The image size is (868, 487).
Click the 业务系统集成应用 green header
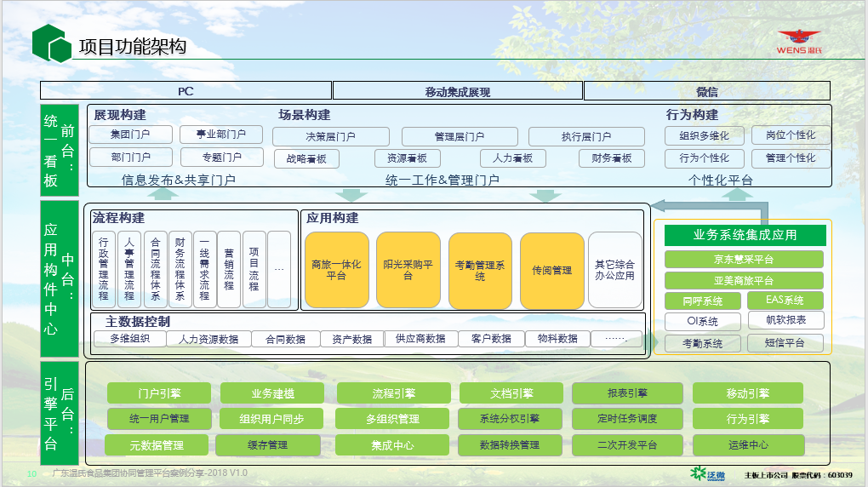[x=744, y=235]
